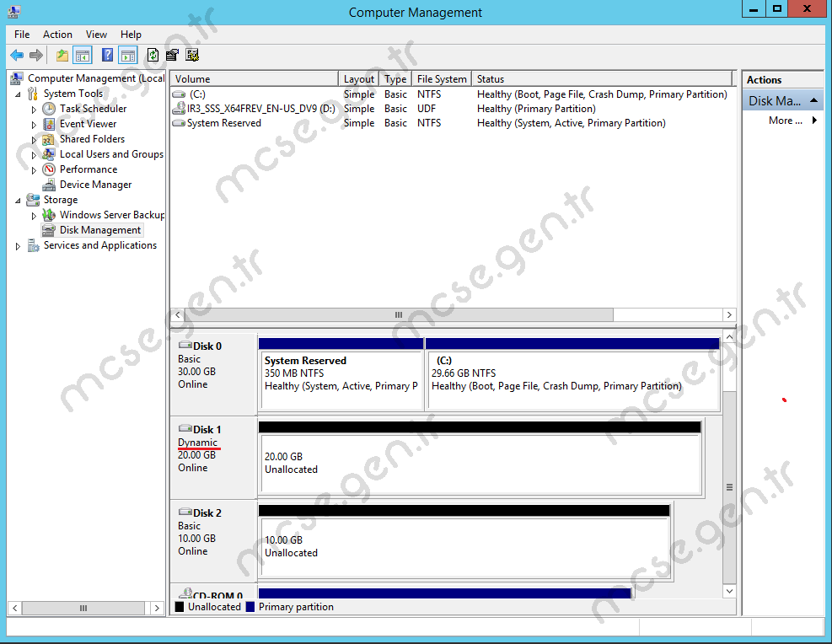Click the volume list's horizontal scrollbar right arrow

[729, 314]
